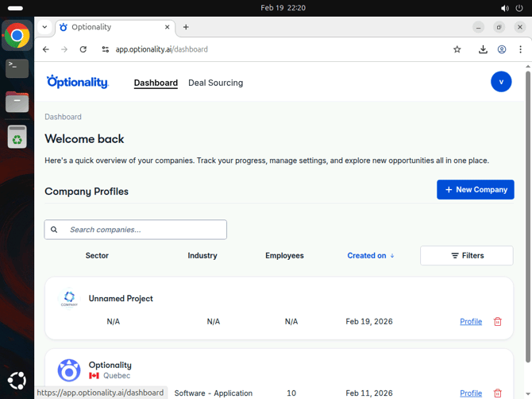Open Unnamed Project Profile link
Screen dimensions: 532x399
471,321
